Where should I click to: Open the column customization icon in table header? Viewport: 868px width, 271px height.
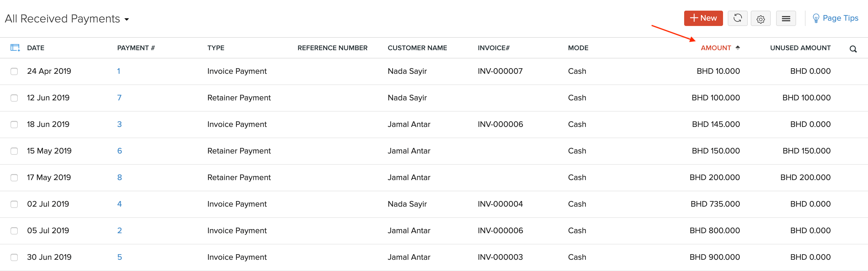tap(15, 48)
